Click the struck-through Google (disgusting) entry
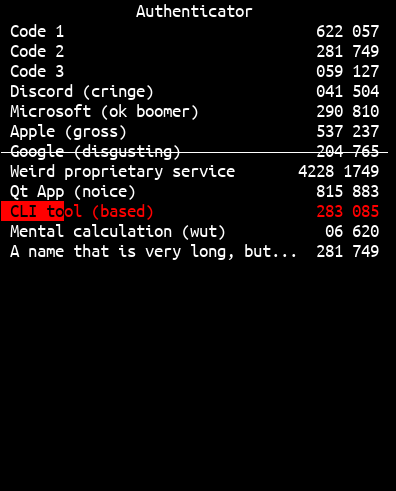Image resolution: width=396 pixels, height=491 pixels. [195, 151]
